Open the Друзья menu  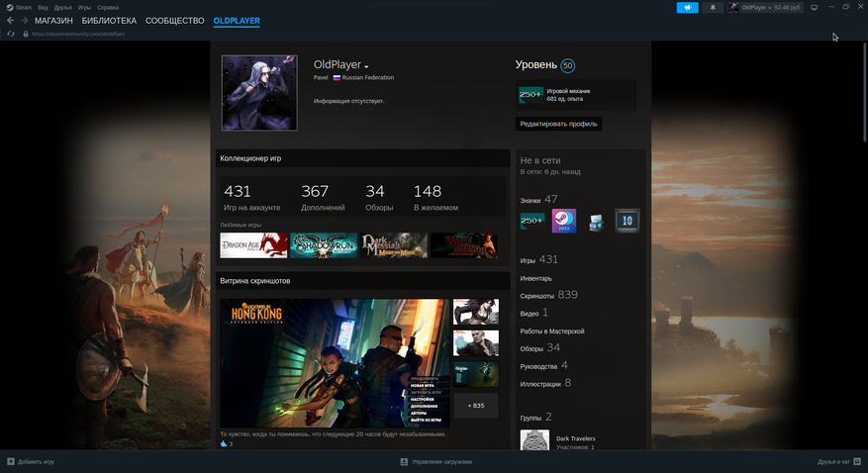pyautogui.click(x=62, y=8)
